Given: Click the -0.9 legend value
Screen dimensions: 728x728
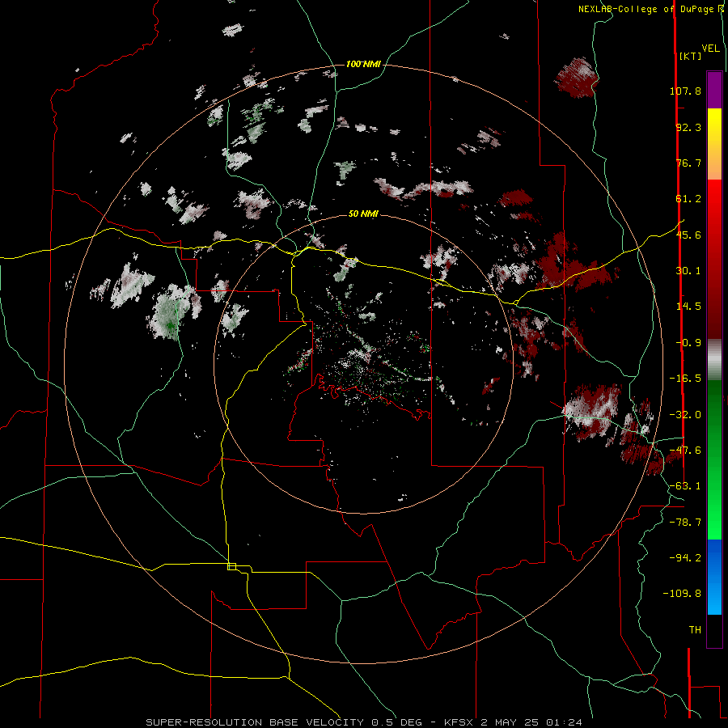Looking at the screenshot, I should (688, 343).
